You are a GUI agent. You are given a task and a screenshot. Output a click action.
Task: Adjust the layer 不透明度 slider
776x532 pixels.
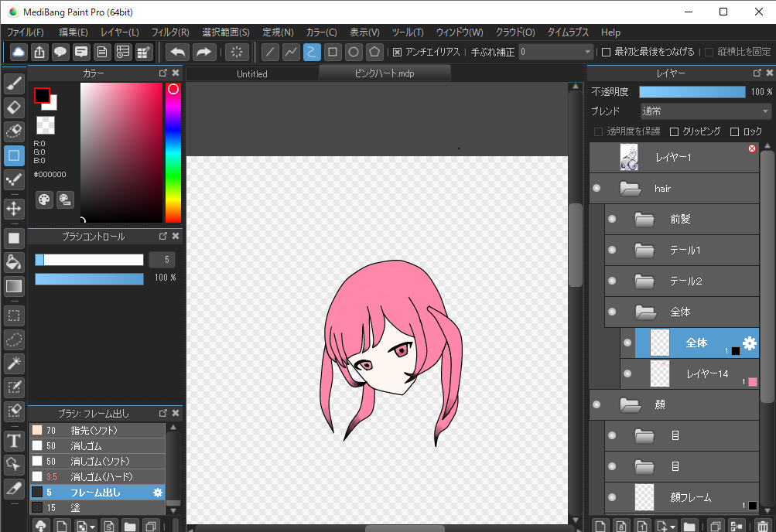(692, 92)
